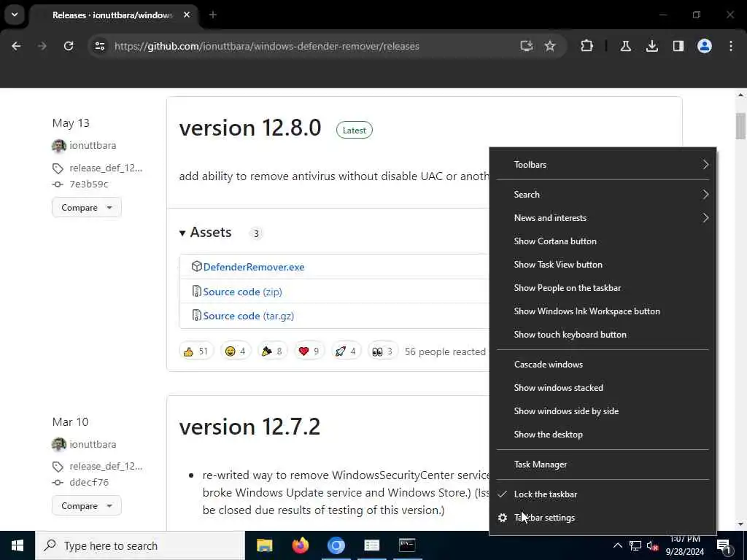The image size is (747, 560).
Task: Install app icon in address bar
Action: (526, 46)
